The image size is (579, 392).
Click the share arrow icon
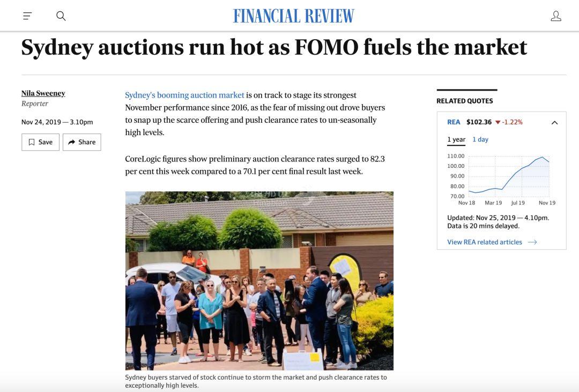[x=72, y=142]
